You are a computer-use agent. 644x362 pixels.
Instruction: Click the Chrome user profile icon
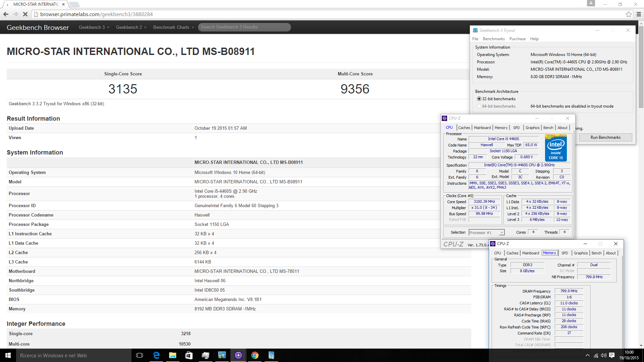(x=591, y=3)
